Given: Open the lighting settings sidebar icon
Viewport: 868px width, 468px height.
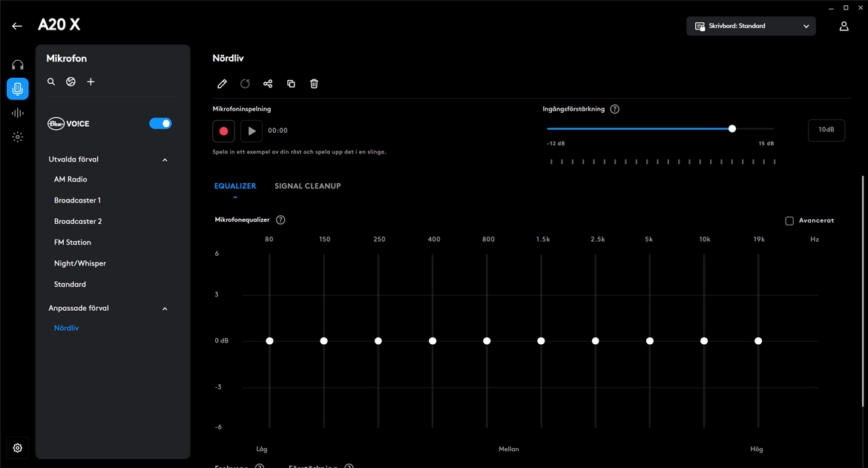Looking at the screenshot, I should [18, 136].
